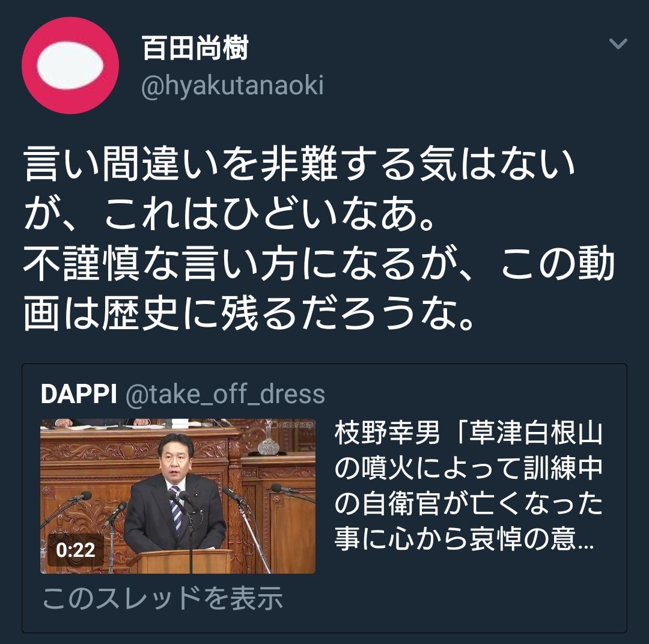Open the red and white profile avatar
Screen dimensions: 649x644
tap(70, 65)
